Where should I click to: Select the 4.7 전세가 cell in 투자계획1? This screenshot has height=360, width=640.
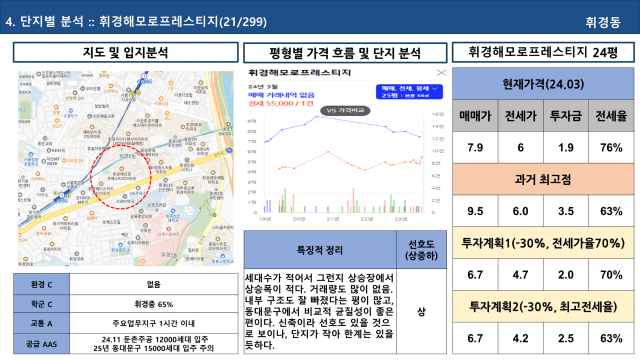point(520,275)
